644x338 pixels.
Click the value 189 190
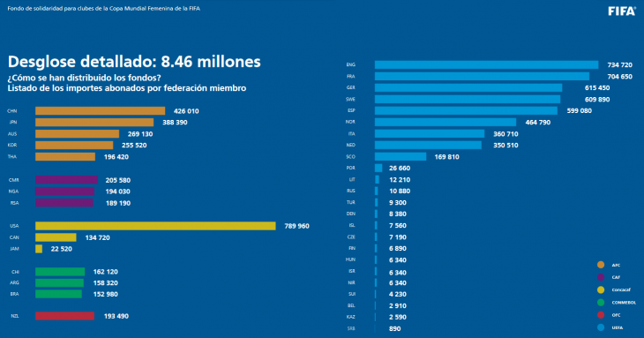[x=118, y=203]
